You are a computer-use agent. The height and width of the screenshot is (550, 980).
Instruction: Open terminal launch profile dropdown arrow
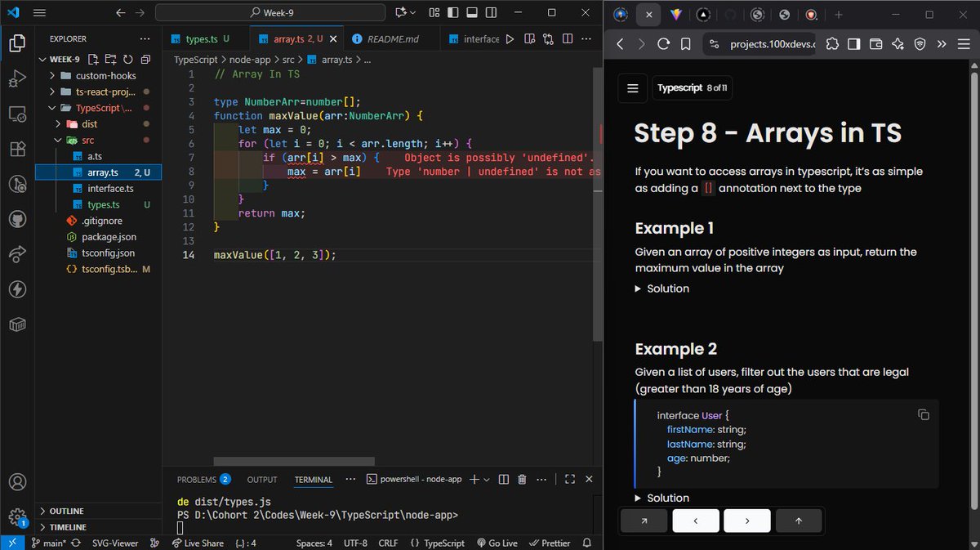click(x=487, y=480)
